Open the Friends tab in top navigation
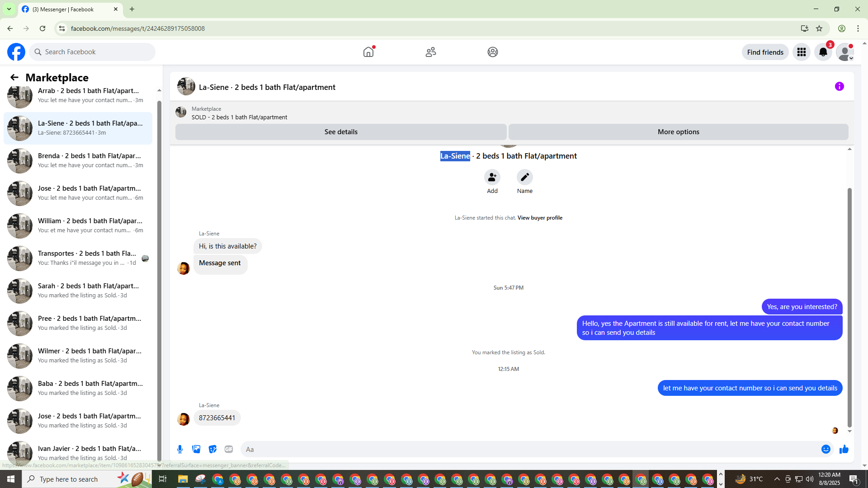 tap(430, 52)
